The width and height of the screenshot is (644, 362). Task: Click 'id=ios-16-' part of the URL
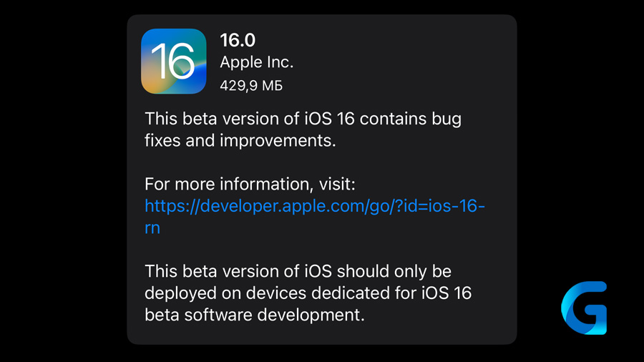(444, 205)
